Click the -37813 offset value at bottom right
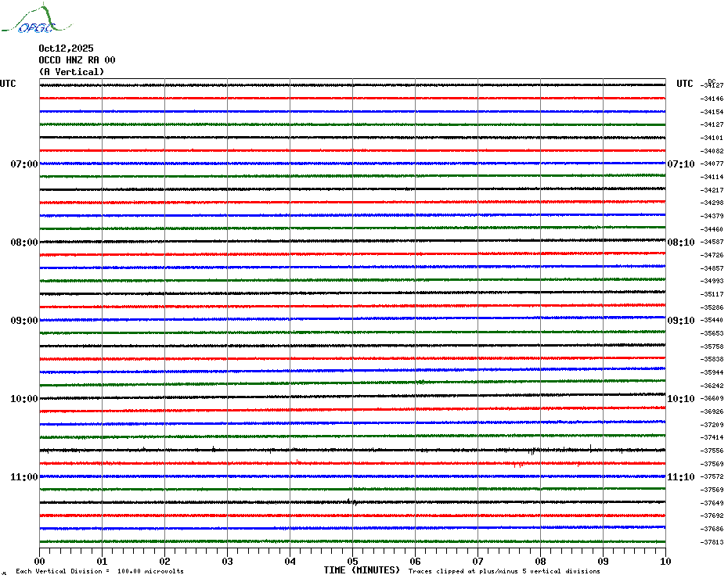 coord(712,542)
